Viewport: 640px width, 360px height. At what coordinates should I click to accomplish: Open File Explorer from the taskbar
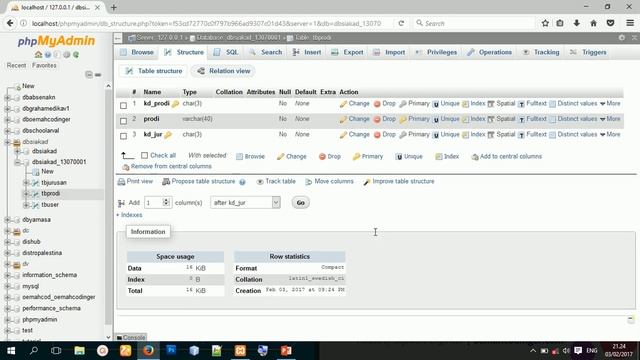pos(80,351)
